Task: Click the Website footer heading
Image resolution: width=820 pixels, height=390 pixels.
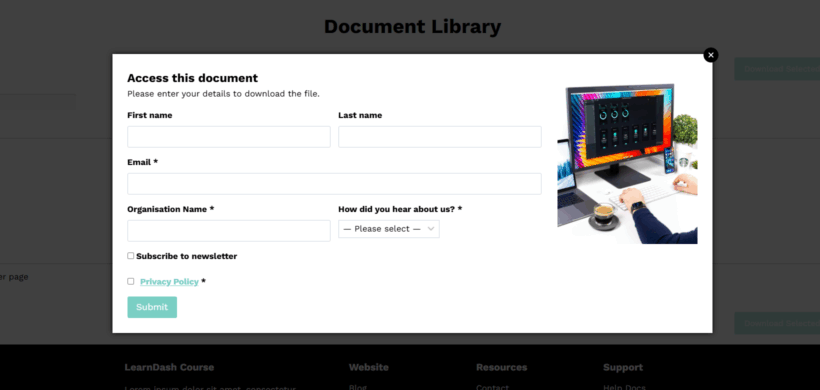Action: click(x=369, y=367)
